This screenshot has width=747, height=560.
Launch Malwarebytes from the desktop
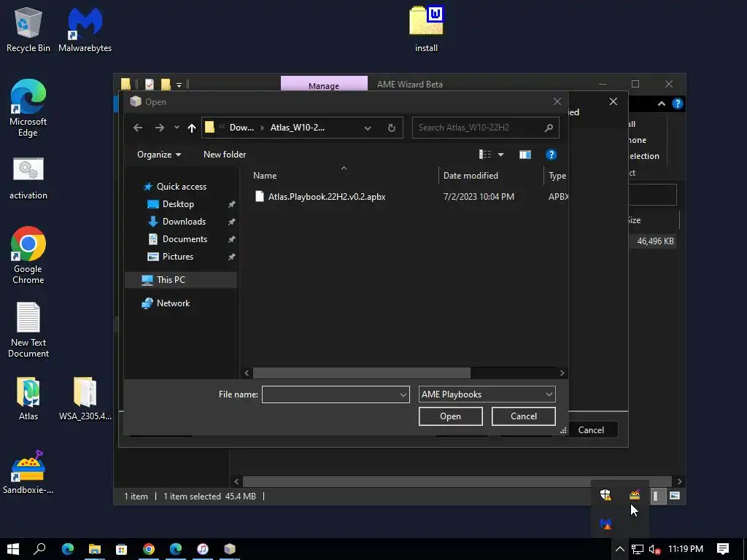pyautogui.click(x=85, y=29)
